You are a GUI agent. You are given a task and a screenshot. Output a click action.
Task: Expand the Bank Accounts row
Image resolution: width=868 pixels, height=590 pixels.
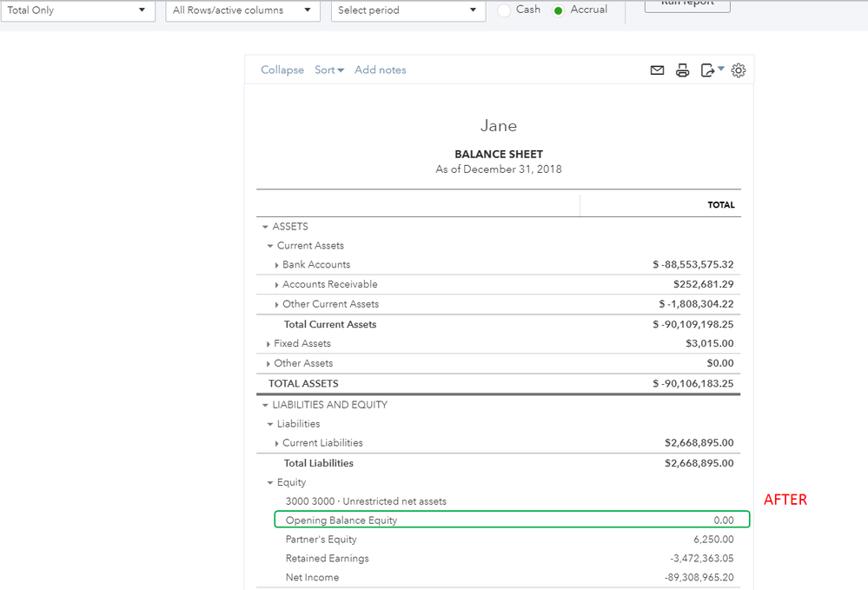276,265
